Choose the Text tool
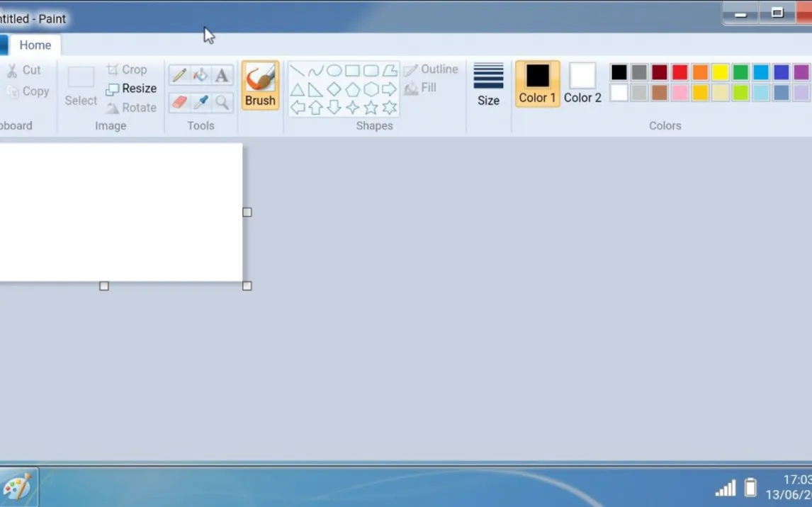Image resolution: width=812 pixels, height=507 pixels. pyautogui.click(x=222, y=75)
